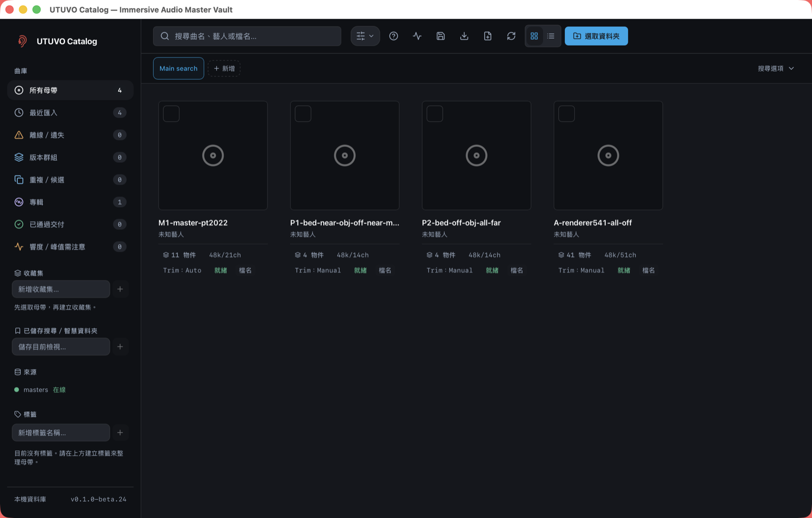Click the loudness waveform toolbar icon
Image resolution: width=812 pixels, height=518 pixels.
tap(417, 36)
